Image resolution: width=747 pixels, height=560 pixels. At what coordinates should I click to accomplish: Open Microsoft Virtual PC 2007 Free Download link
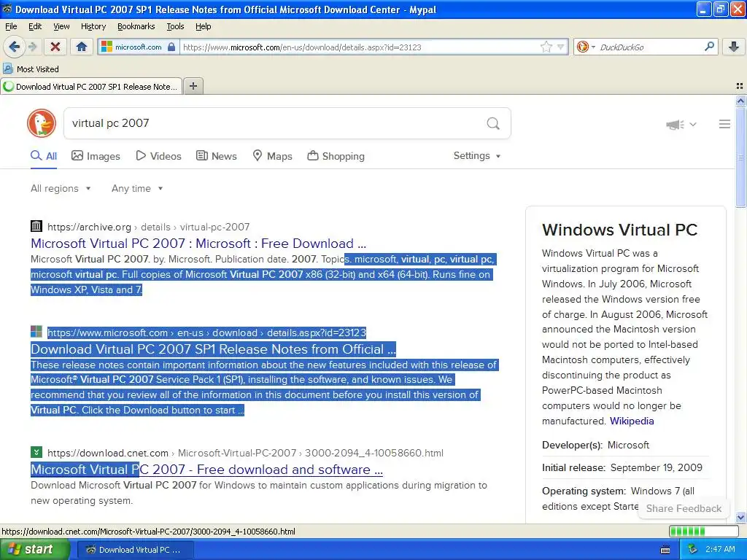tap(198, 244)
